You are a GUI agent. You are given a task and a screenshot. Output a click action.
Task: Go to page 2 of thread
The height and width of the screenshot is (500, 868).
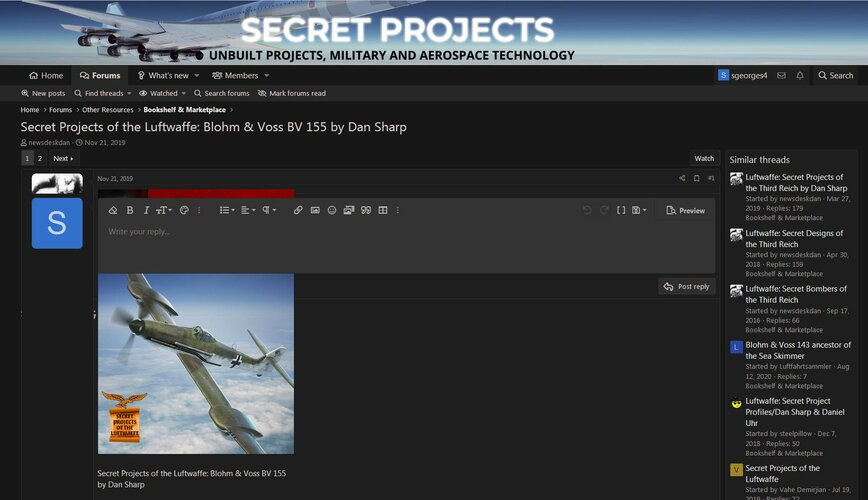pyautogui.click(x=40, y=158)
